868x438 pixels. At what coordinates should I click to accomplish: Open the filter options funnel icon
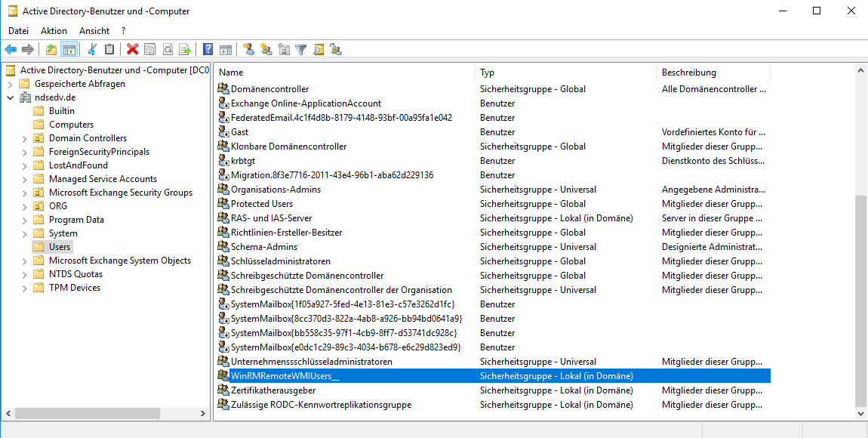tap(301, 50)
